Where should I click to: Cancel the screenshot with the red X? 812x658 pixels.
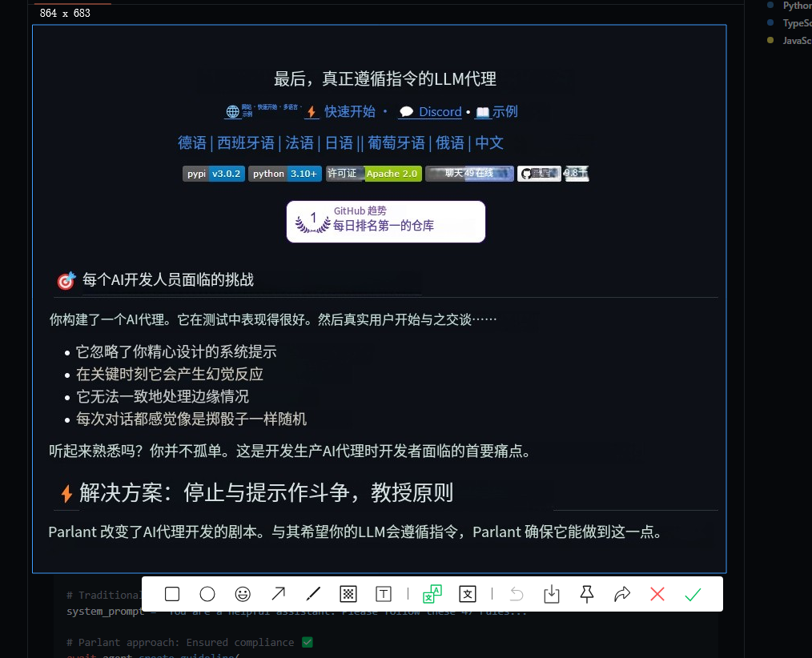(657, 594)
